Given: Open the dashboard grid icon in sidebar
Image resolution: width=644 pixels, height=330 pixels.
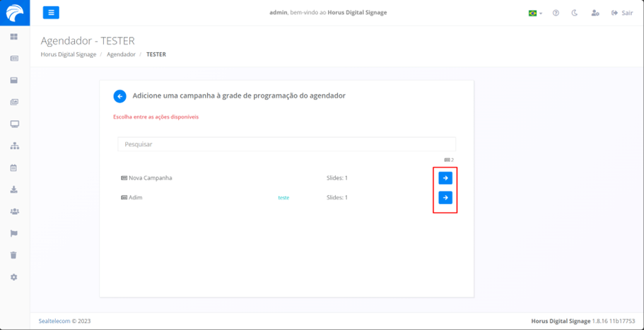Looking at the screenshot, I should (14, 37).
